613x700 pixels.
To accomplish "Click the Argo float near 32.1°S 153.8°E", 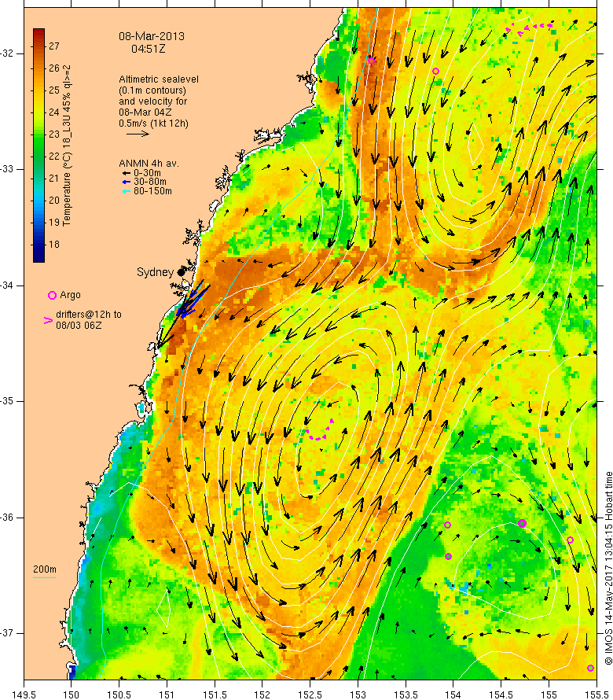I will coord(436,71).
